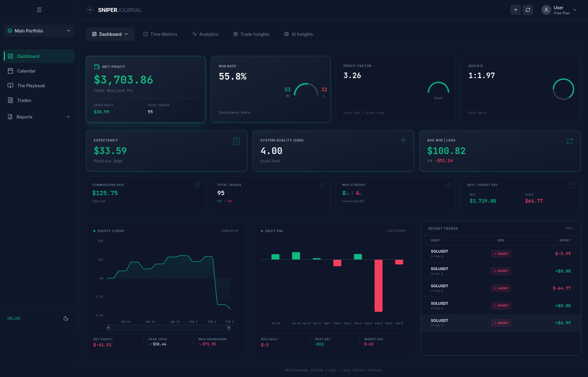Image resolution: width=588 pixels, height=377 pixels.
Task: Collapse sidebar with hamburger menu icon
Action: 39,10
